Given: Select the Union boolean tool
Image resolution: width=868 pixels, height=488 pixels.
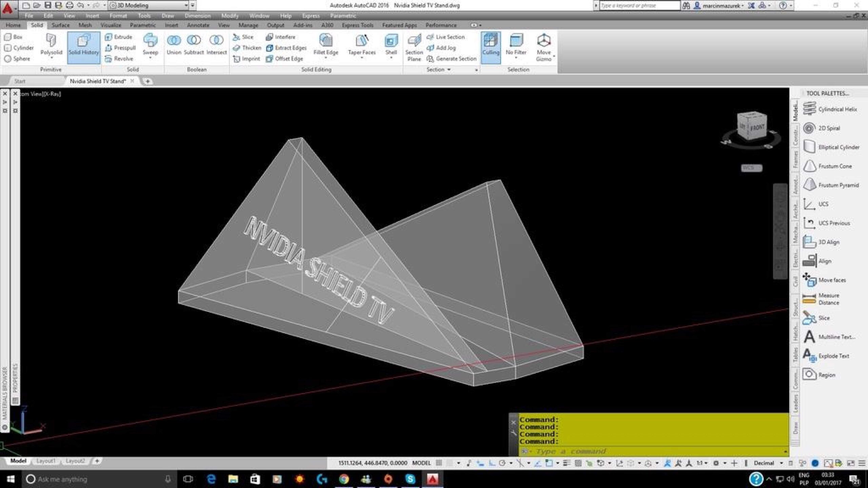Looking at the screenshot, I should [x=174, y=45].
